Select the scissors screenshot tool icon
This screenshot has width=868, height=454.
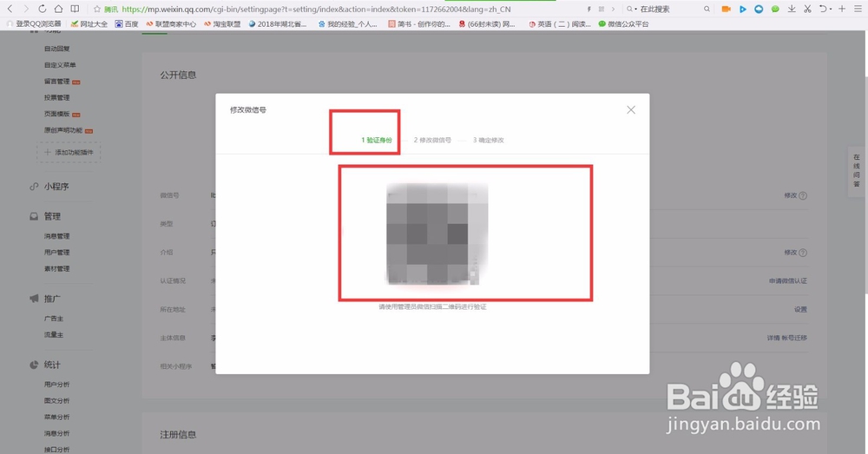[807, 9]
